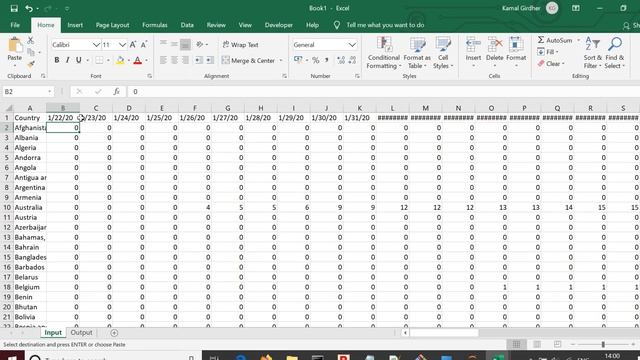Center-align text horizontally
This screenshot has height=360, width=640.
pyautogui.click(x=174, y=60)
